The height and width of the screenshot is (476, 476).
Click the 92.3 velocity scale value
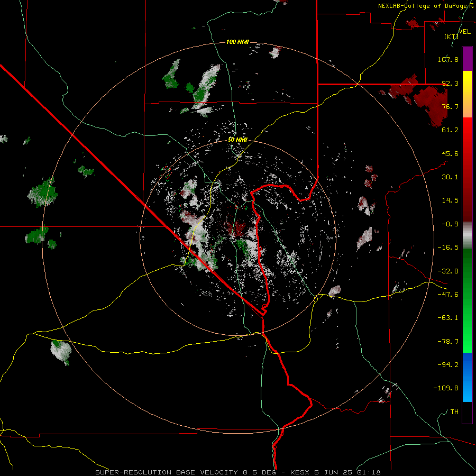[x=450, y=83]
